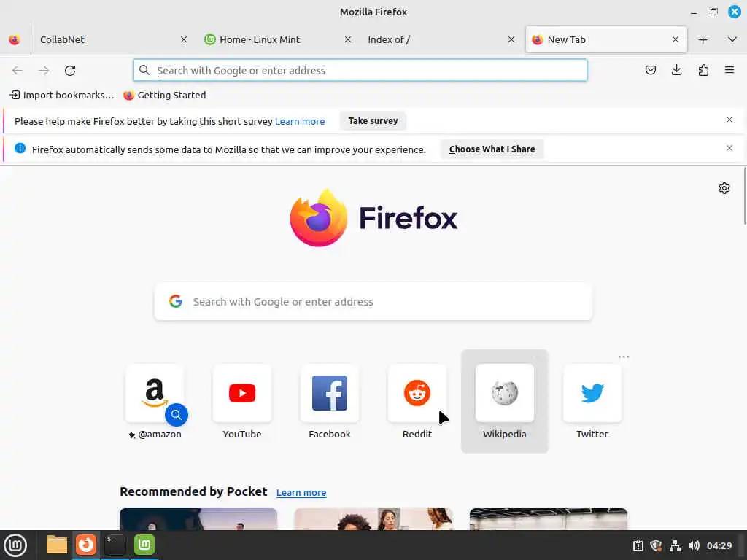The image size is (747, 560).
Task: Open the update manager shield tray icon
Action: 656,545
